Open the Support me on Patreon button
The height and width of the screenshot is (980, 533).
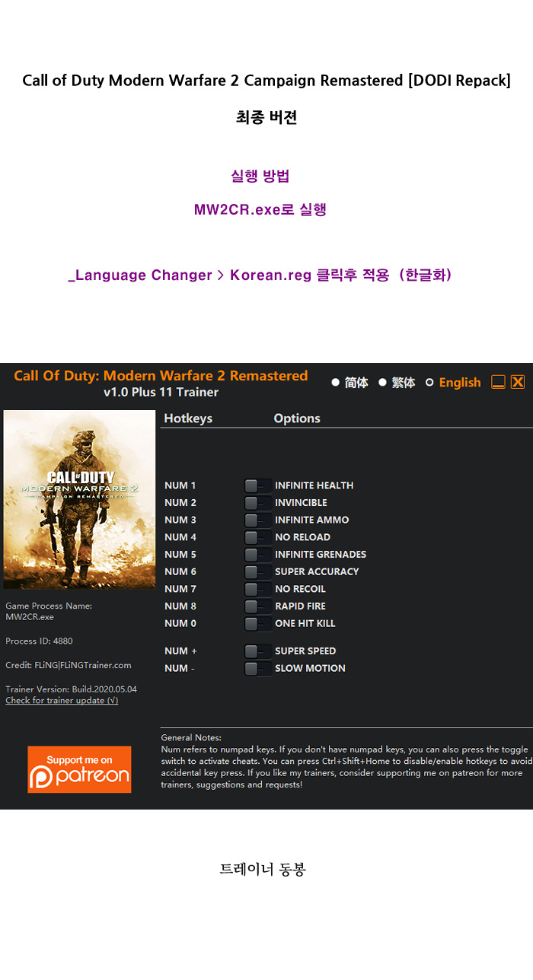pyautogui.click(x=79, y=769)
